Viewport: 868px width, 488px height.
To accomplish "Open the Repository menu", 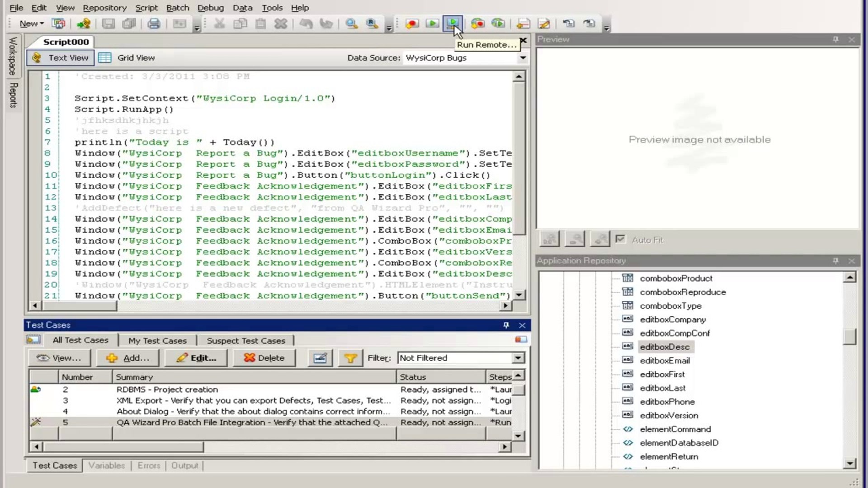I will 105,8.
